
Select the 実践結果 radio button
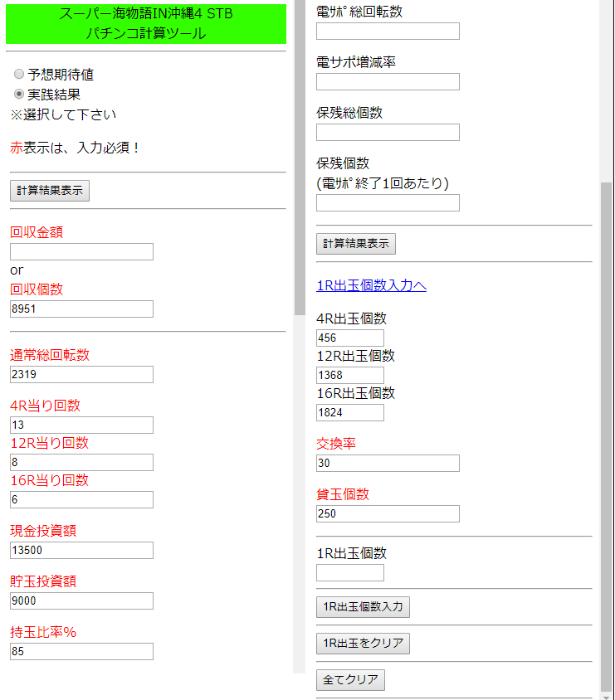pos(19,94)
